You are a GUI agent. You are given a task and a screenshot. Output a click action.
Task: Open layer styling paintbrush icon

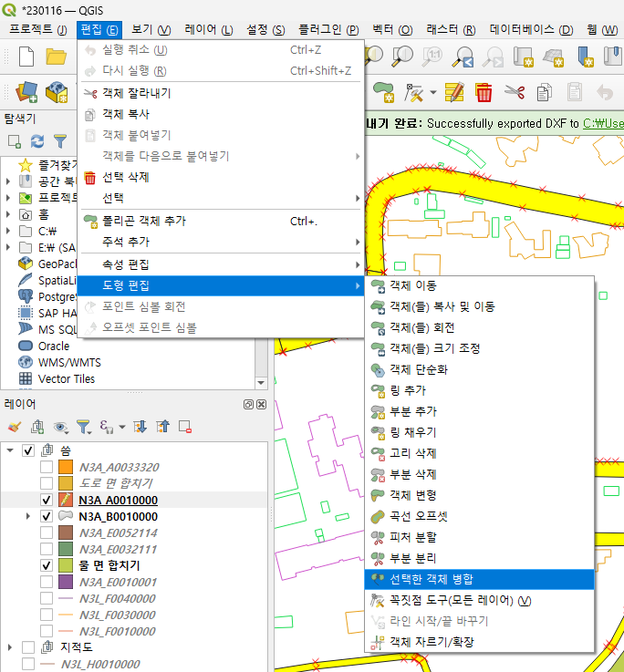point(15,427)
